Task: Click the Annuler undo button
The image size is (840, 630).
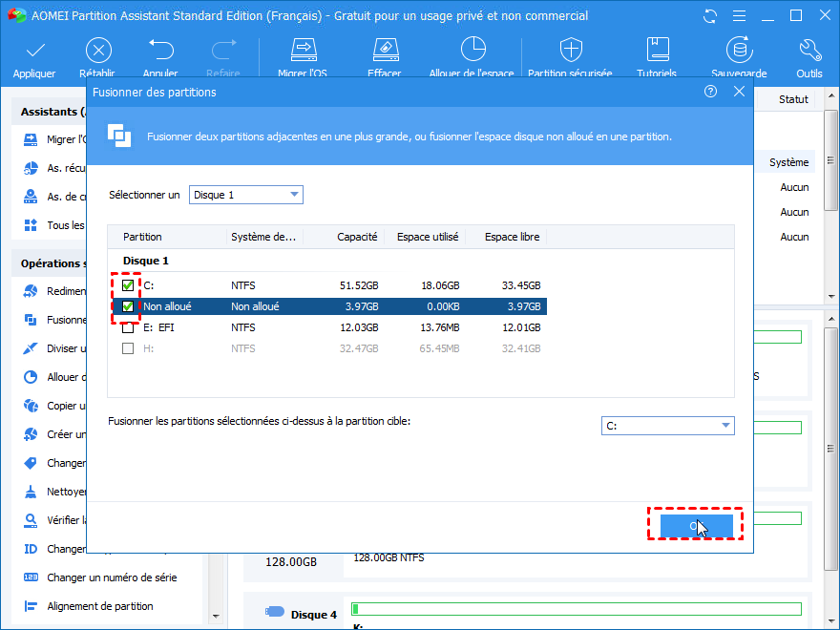Action: coord(160,51)
